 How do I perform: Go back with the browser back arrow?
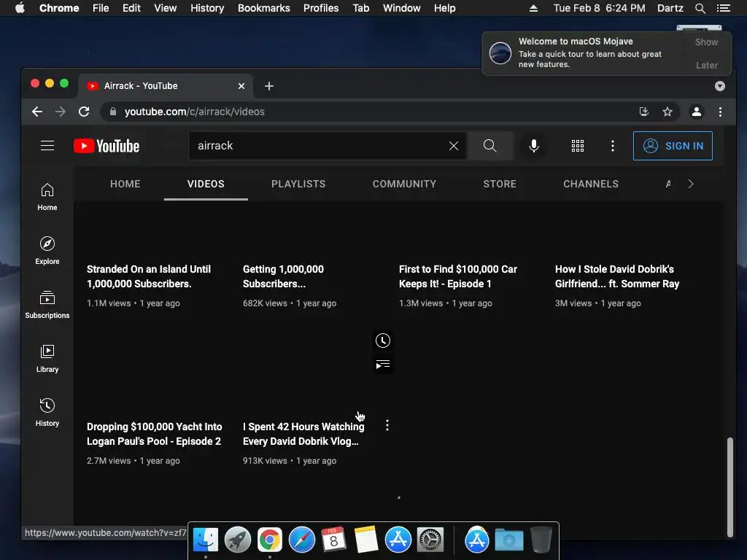[x=37, y=112]
